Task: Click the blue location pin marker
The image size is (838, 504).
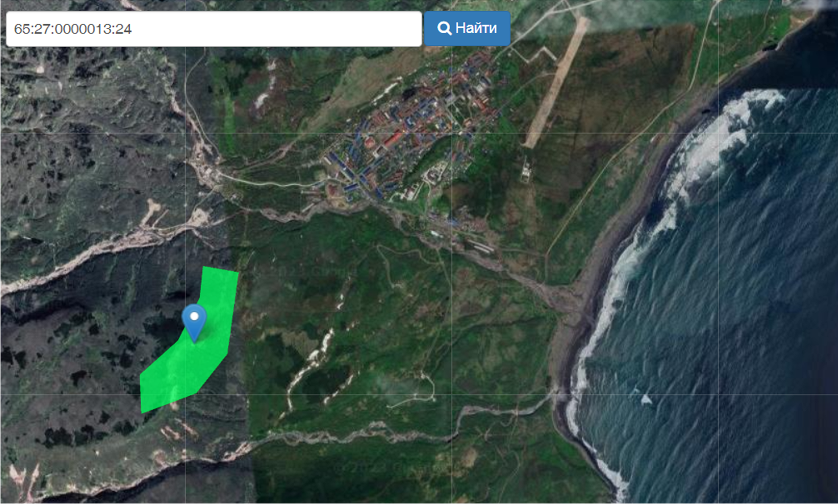Action: 194,323
